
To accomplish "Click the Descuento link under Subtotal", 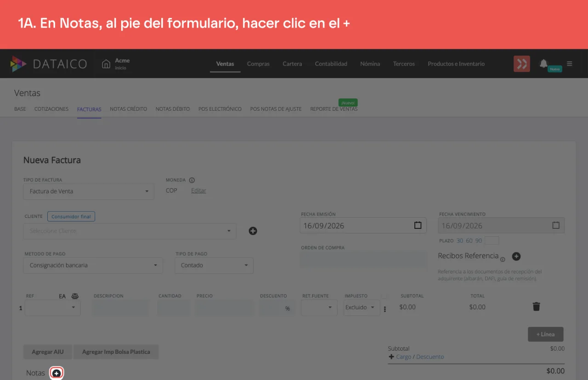I will 430,357.
